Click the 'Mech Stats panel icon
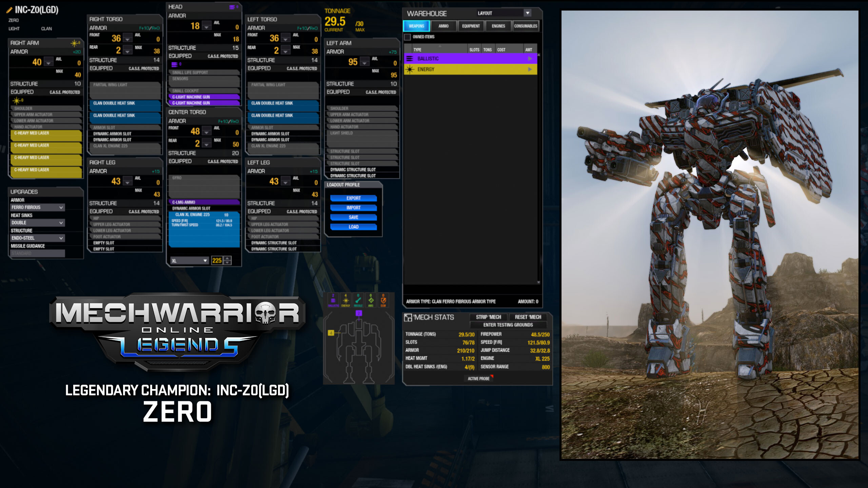The height and width of the screenshot is (488, 868). coord(408,317)
